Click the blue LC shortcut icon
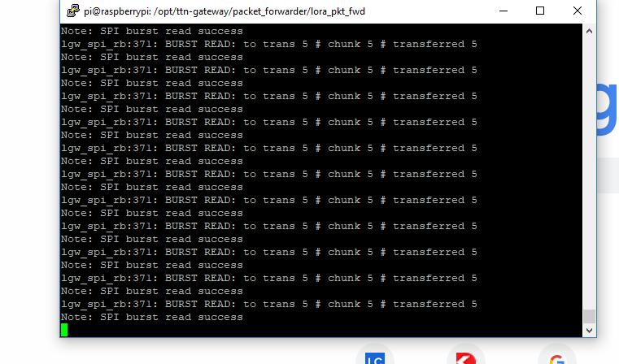Viewport: 619px width, 364px height. [x=375, y=357]
